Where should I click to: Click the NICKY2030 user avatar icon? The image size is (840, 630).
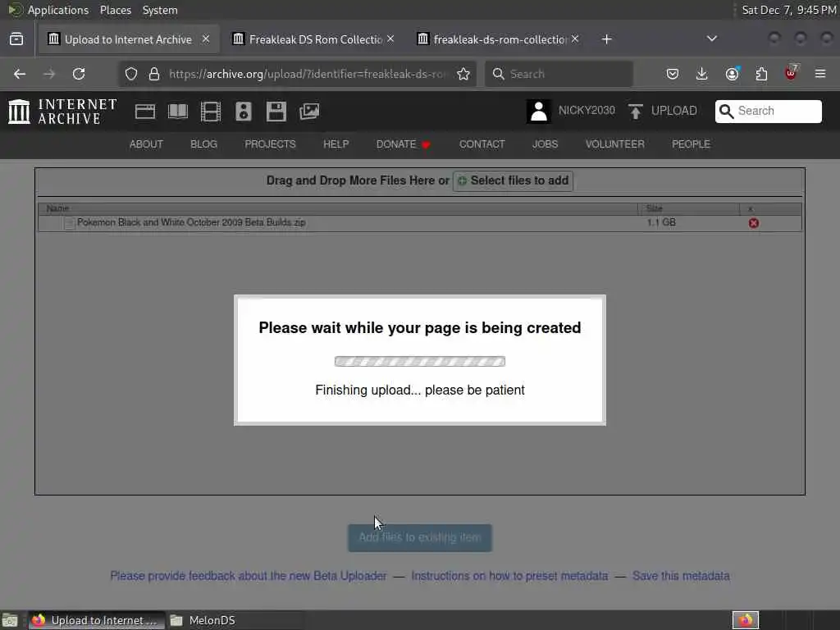point(538,112)
